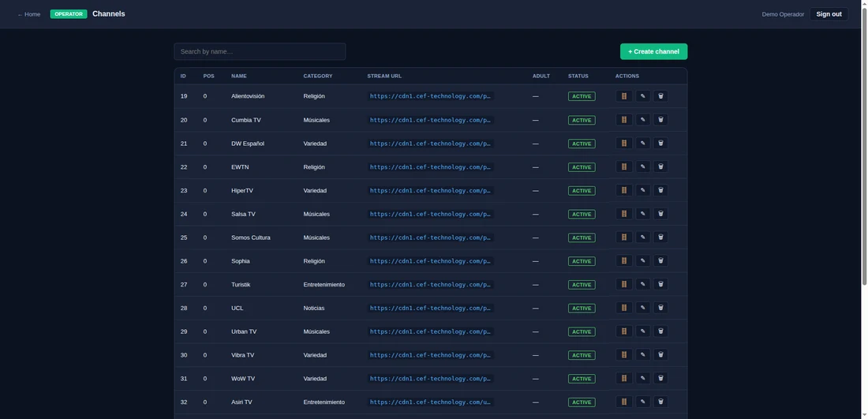
Task: Delete the EWTN channel
Action: (x=660, y=166)
